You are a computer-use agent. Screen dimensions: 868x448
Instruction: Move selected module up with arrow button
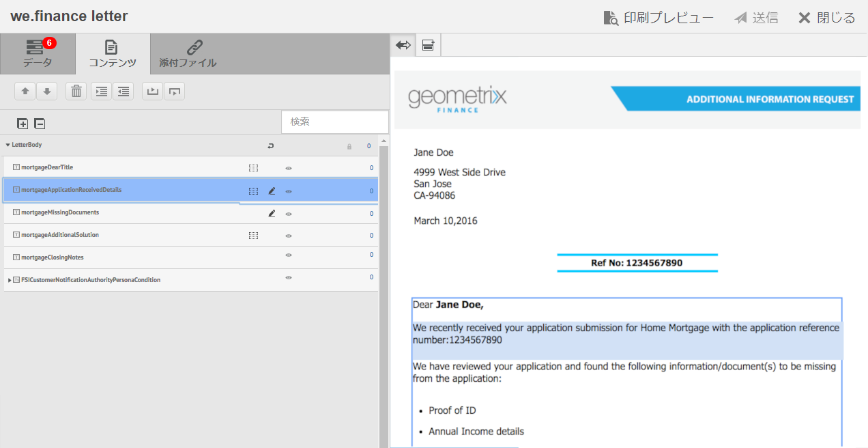click(x=25, y=92)
